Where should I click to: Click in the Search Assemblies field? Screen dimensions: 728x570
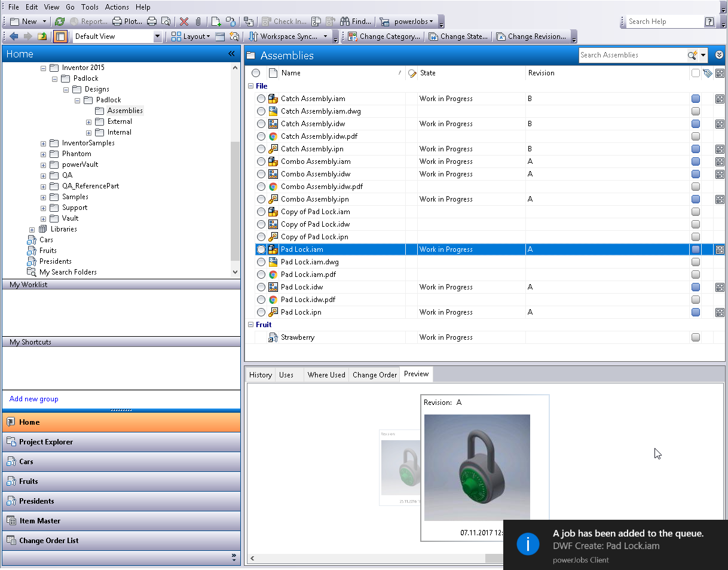click(x=632, y=55)
